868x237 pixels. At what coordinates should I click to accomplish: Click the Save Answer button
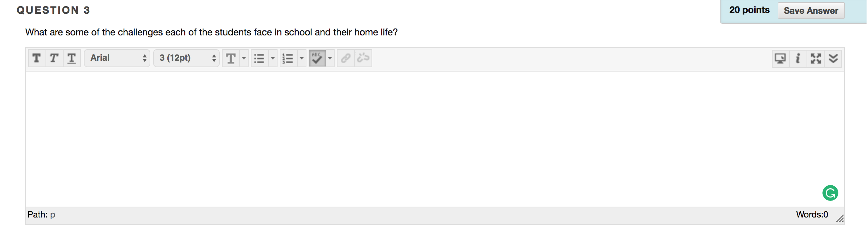tap(811, 11)
